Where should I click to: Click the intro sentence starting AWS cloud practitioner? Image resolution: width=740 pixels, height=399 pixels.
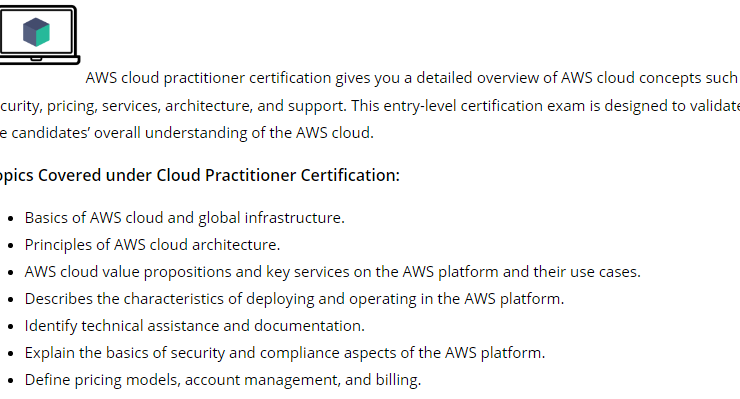click(412, 78)
